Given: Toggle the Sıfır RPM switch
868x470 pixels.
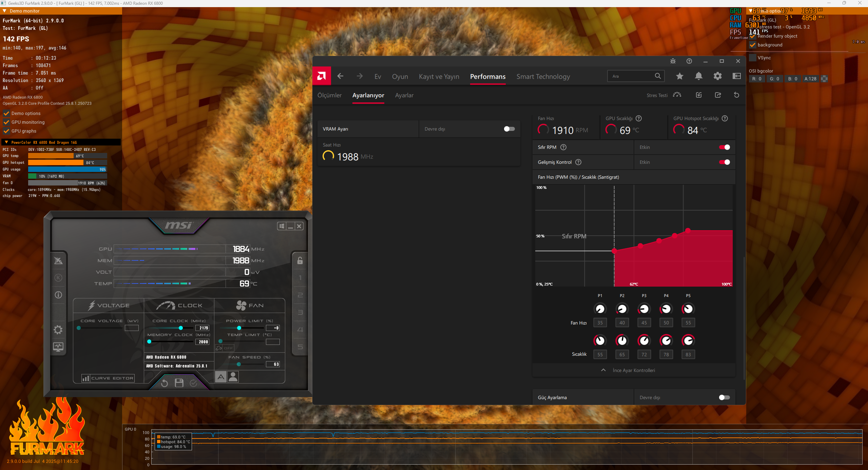Looking at the screenshot, I should (x=725, y=147).
